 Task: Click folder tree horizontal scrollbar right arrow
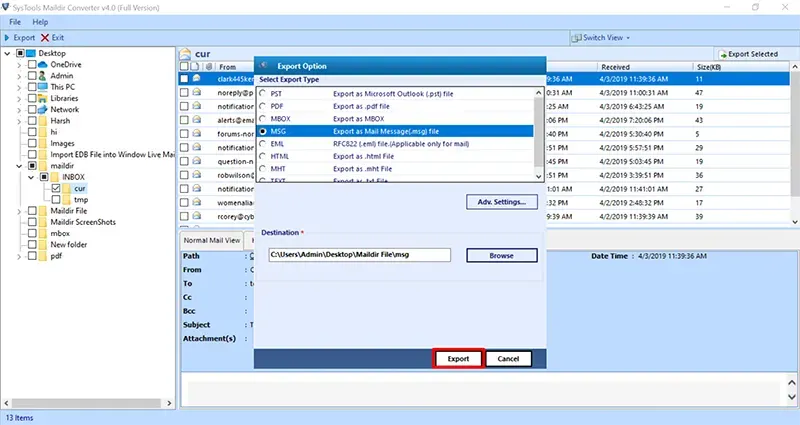[169, 403]
